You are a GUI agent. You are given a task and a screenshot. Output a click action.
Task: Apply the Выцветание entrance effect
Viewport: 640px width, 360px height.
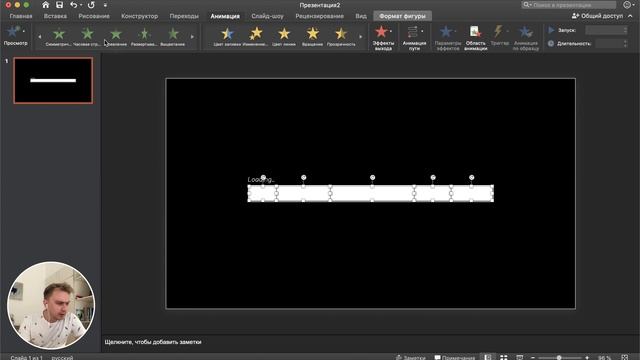(x=173, y=36)
